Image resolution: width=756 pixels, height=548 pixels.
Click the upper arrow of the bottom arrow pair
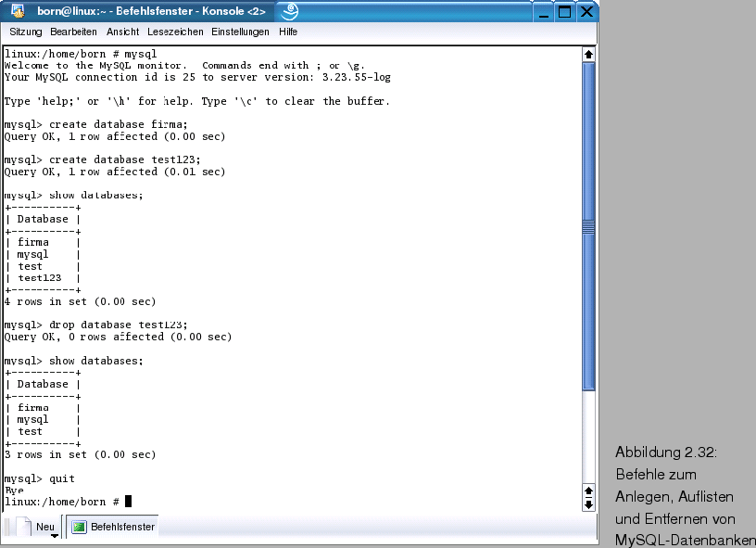click(589, 489)
